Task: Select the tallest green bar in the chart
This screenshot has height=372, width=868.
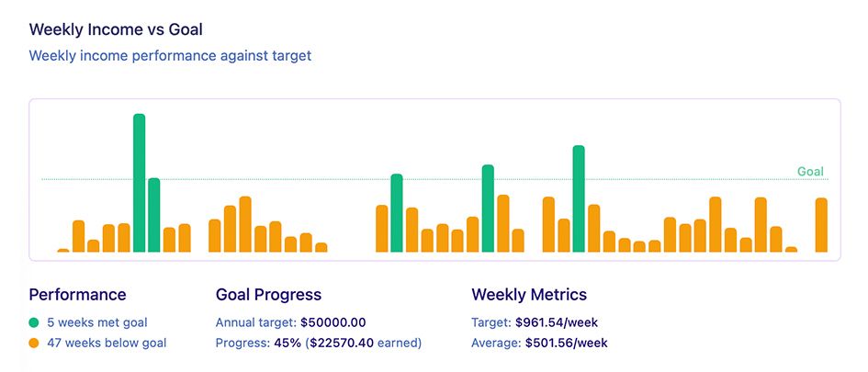Action: tap(140, 183)
